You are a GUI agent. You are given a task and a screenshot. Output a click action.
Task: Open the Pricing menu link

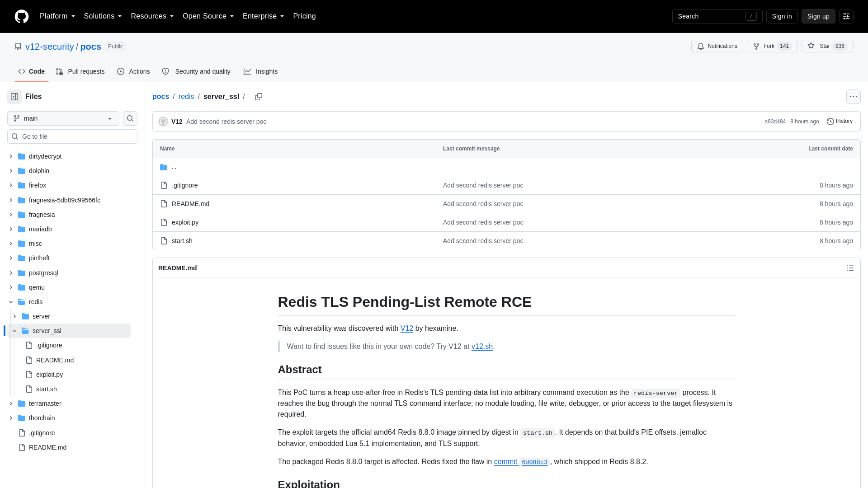click(304, 16)
